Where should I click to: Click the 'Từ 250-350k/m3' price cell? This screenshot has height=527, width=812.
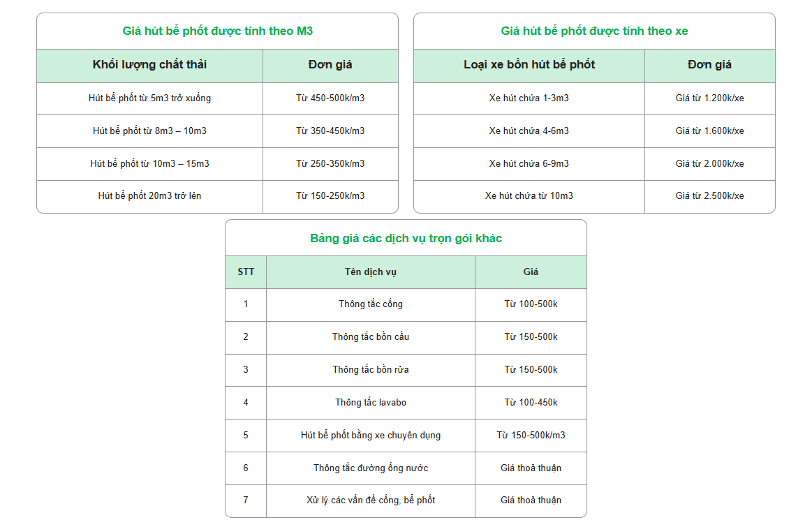point(330,164)
